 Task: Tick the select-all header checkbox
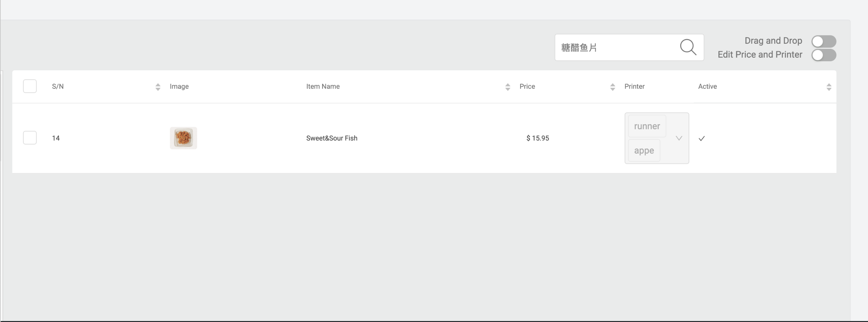[30, 86]
